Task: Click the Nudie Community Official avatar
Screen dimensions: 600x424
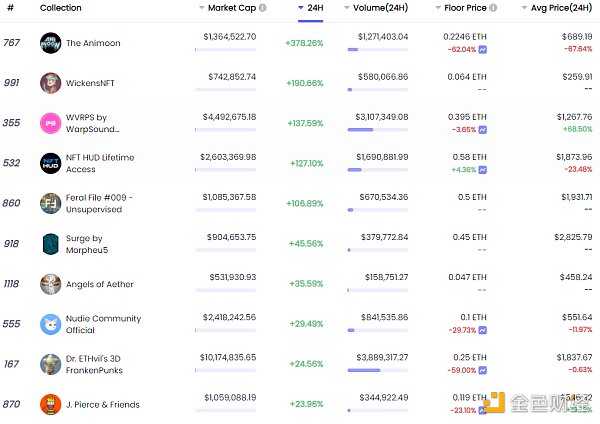Action: coord(51,324)
